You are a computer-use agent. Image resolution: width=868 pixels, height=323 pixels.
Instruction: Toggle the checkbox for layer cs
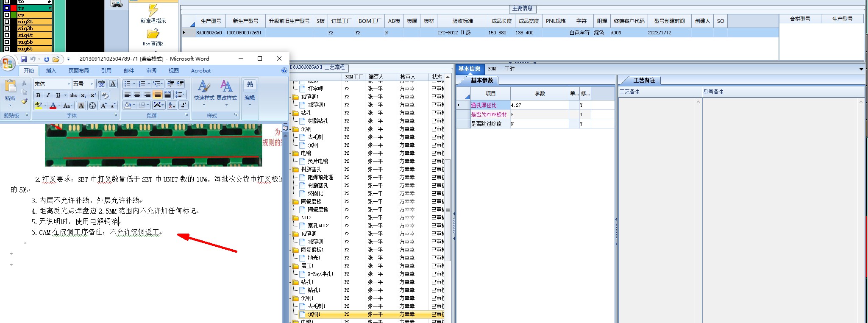tap(7, 15)
